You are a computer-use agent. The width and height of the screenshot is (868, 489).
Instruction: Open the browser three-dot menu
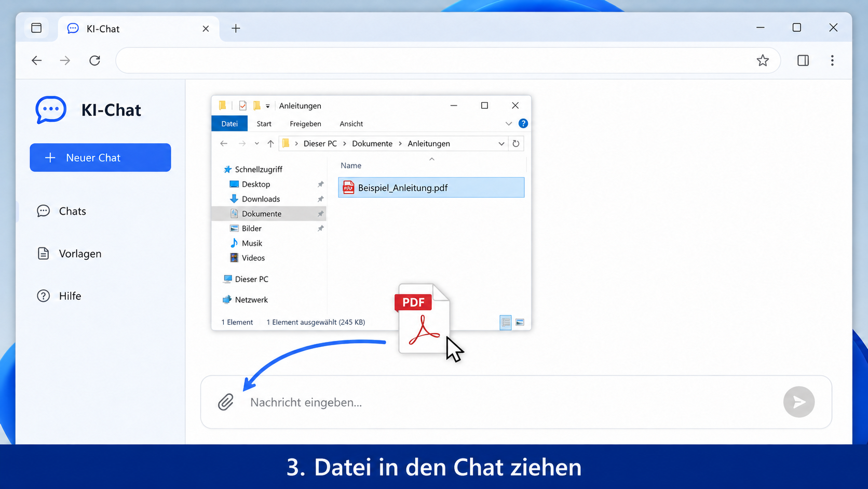pyautogui.click(x=832, y=60)
